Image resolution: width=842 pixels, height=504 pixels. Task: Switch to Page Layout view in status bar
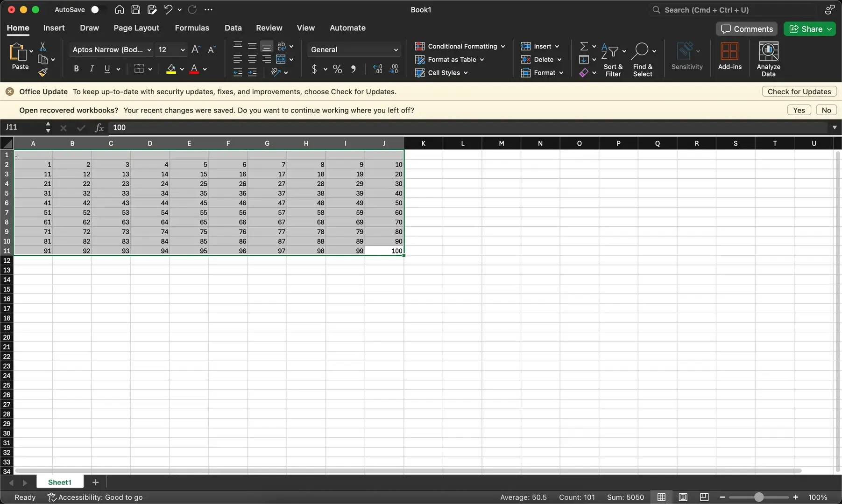click(x=683, y=497)
